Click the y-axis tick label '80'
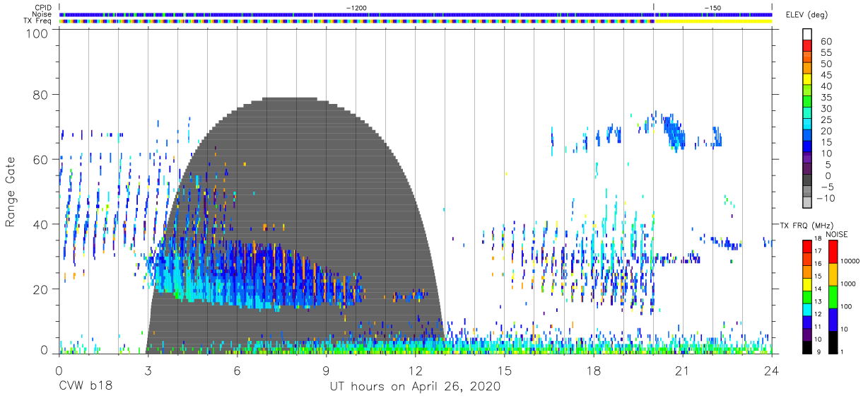 41,95
